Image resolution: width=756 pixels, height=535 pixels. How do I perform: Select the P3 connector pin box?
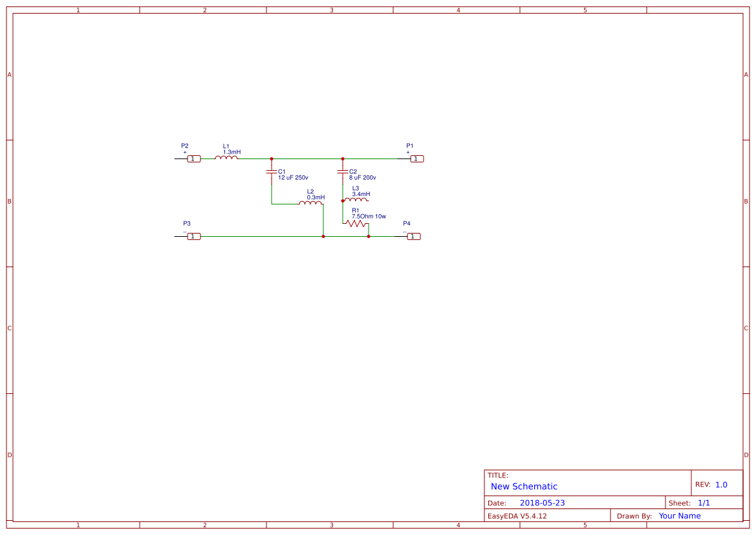pos(194,236)
